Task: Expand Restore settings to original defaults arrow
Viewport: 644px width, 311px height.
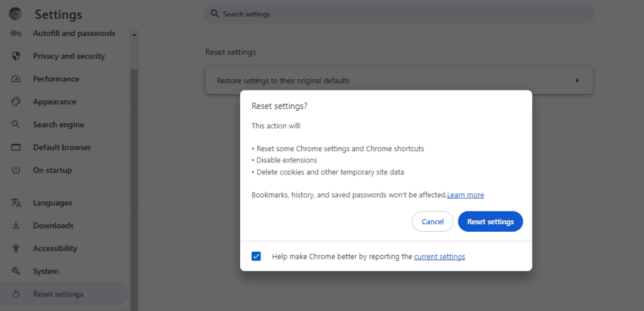Action: pyautogui.click(x=577, y=81)
